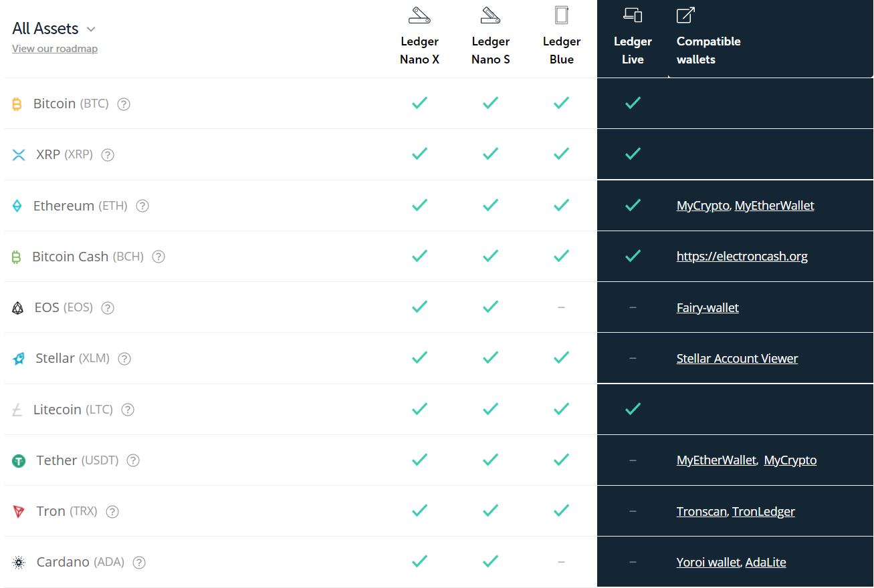874x588 pixels.
Task: Click the Bitcoin help question mark icon
Action: pos(124,104)
